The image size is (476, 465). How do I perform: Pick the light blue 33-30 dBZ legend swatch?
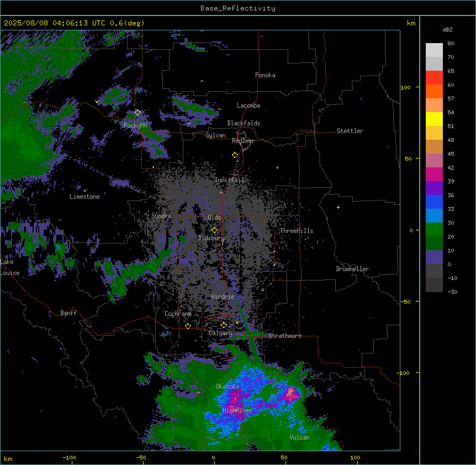(x=434, y=216)
